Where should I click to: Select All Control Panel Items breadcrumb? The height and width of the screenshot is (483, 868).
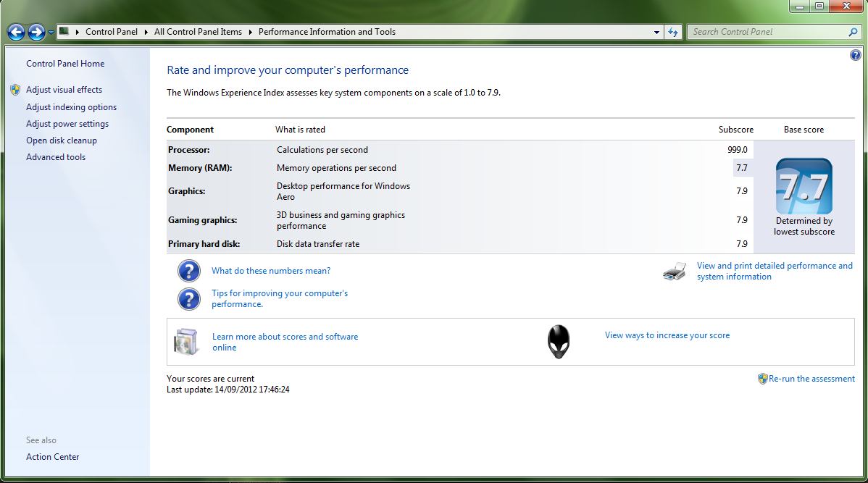pyautogui.click(x=199, y=32)
